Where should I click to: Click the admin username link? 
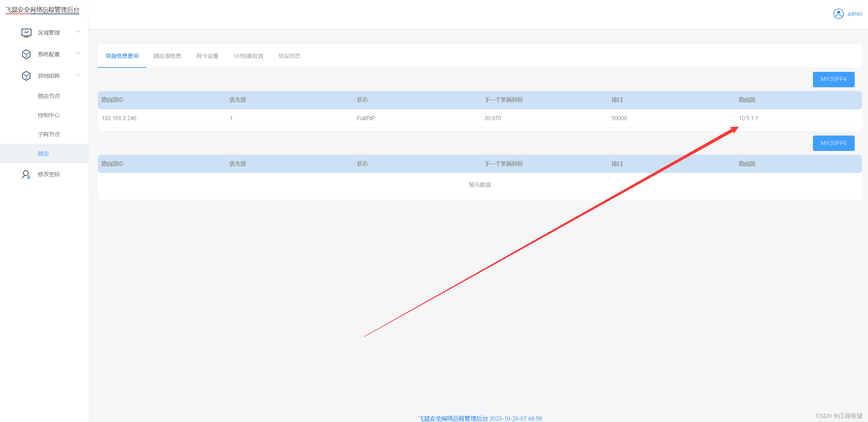tap(854, 14)
